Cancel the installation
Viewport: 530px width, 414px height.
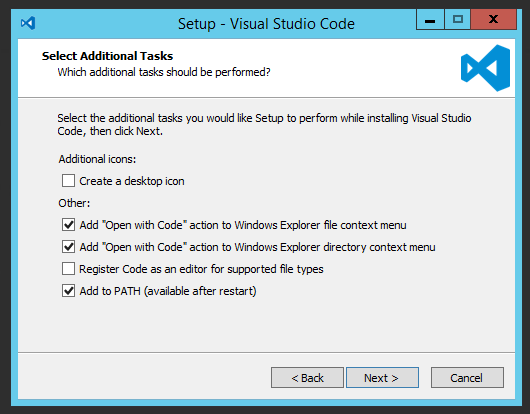click(467, 378)
